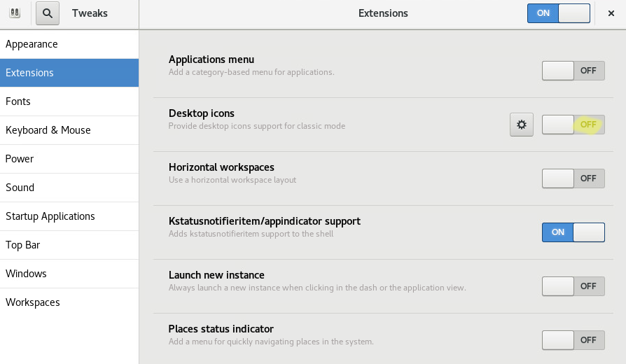This screenshot has height=364, width=626.
Task: Switch to Sound settings
Action: (69, 188)
